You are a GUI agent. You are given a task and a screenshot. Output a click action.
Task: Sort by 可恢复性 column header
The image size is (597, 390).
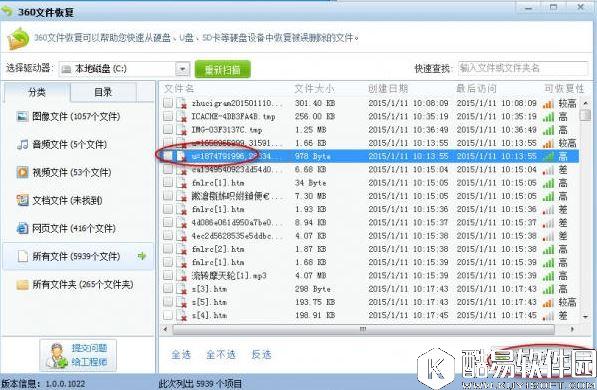pyautogui.click(x=564, y=89)
